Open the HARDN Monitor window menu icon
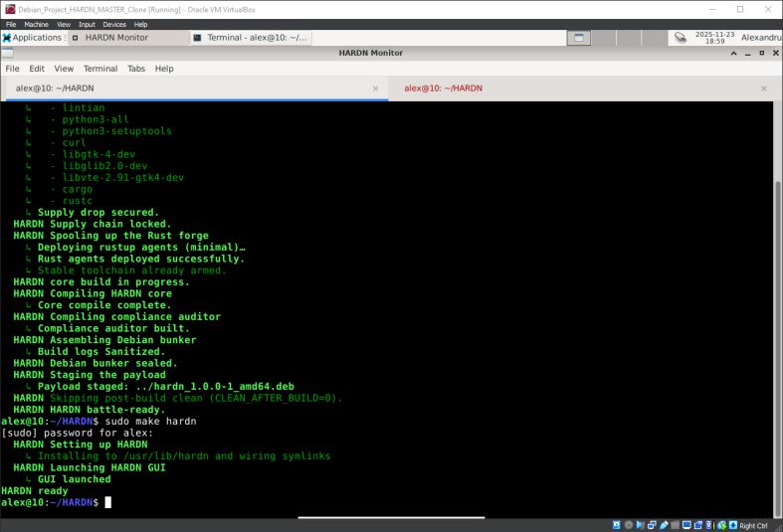Viewport: 783px width, 532px height. [7, 53]
